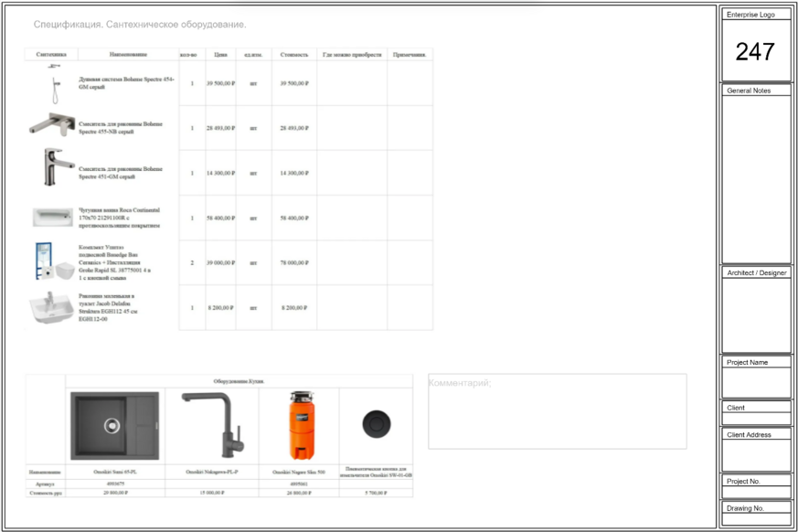This screenshot has height=532, width=798.
Task: Click the 'Client' field label
Action: 736,408
